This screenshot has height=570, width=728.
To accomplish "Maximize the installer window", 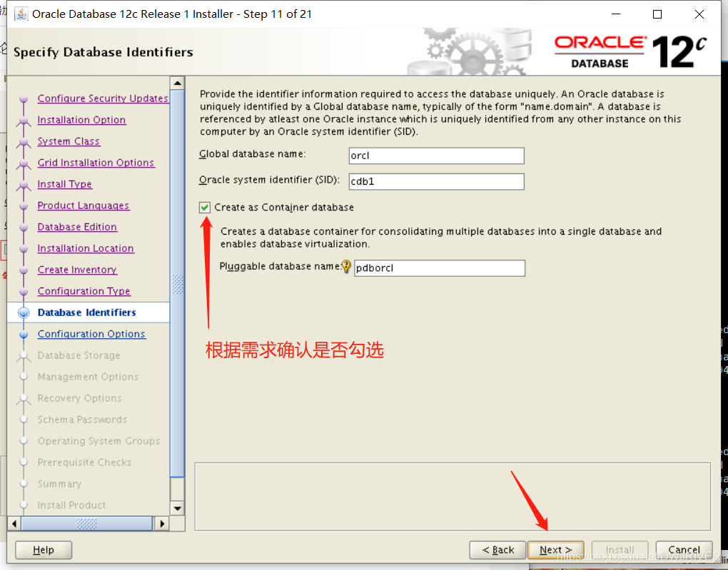I will click(657, 14).
